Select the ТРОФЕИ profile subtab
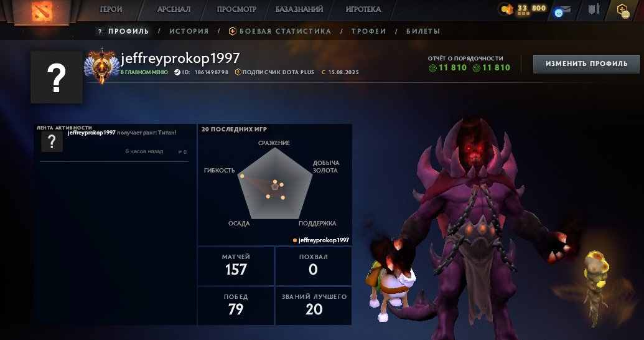644x340 pixels. click(x=368, y=31)
